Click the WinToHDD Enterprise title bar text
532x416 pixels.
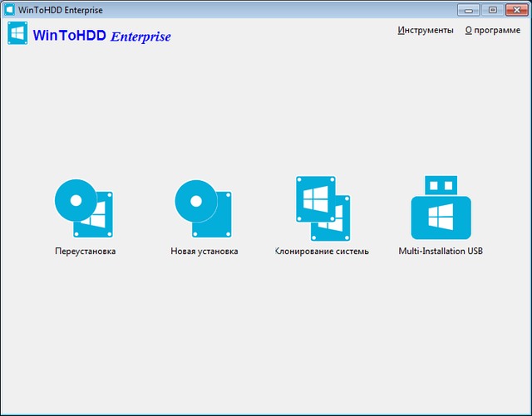(61, 10)
